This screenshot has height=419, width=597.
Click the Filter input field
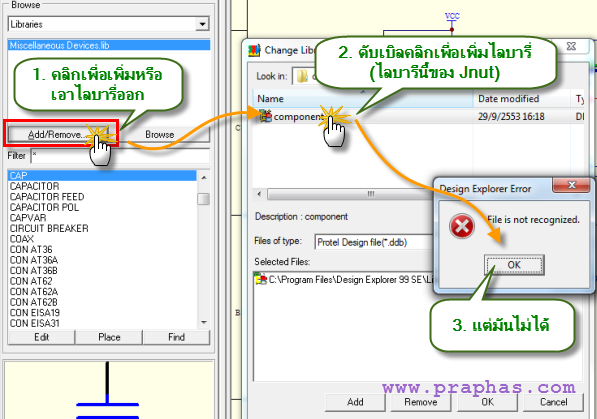(x=120, y=156)
